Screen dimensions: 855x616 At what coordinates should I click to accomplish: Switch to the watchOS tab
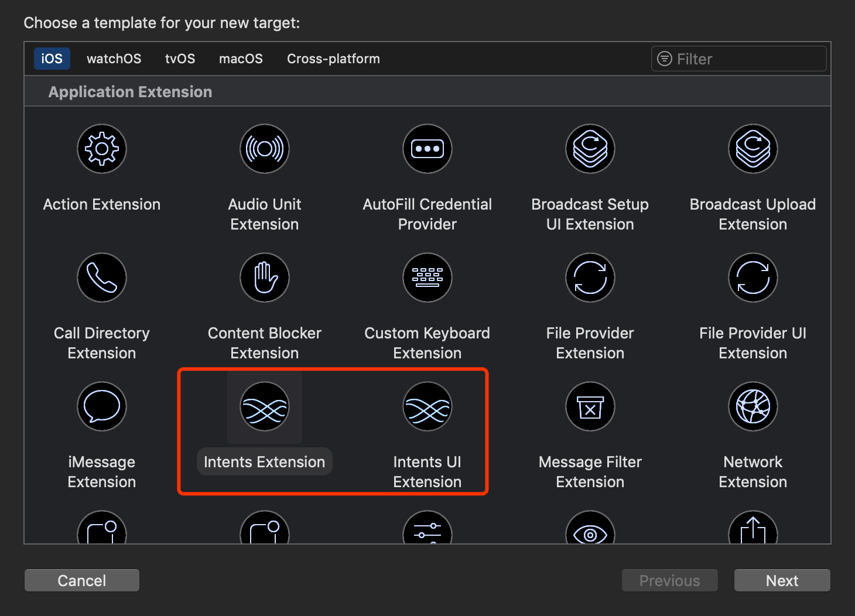(114, 59)
